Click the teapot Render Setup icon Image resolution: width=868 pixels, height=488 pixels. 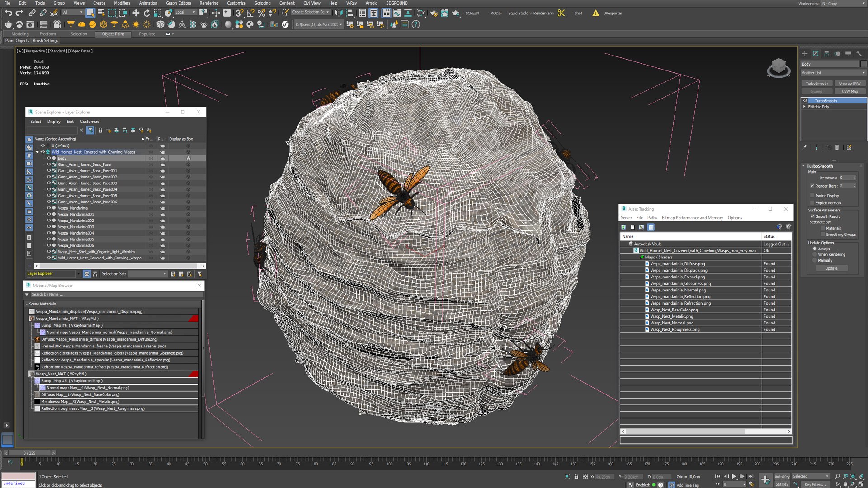(x=434, y=13)
